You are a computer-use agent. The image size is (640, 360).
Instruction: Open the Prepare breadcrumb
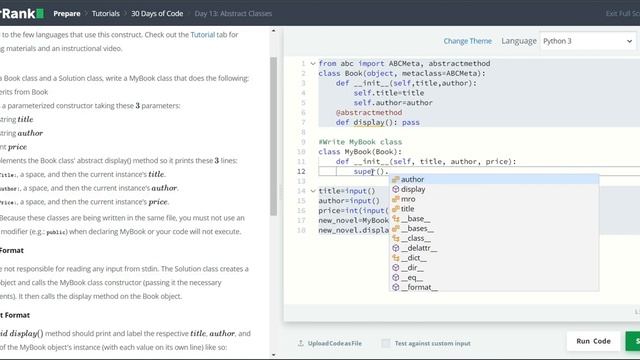point(67,13)
